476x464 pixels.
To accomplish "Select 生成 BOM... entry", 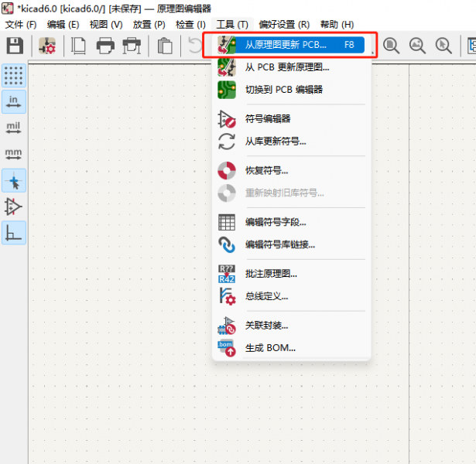I will coord(292,348).
